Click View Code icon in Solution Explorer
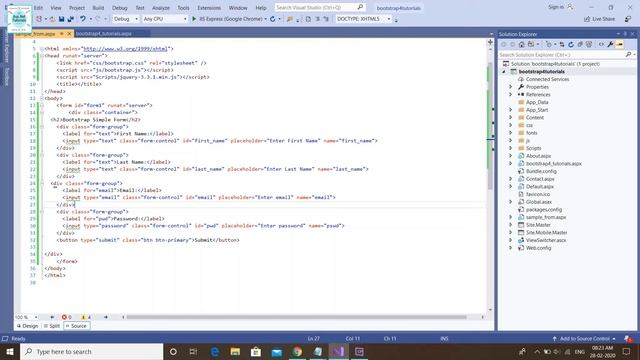This screenshot has height=360, width=640. (601, 44)
